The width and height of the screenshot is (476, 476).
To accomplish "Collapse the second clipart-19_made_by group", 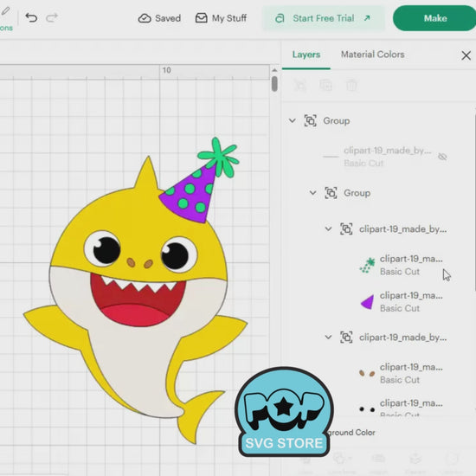I will (328, 337).
